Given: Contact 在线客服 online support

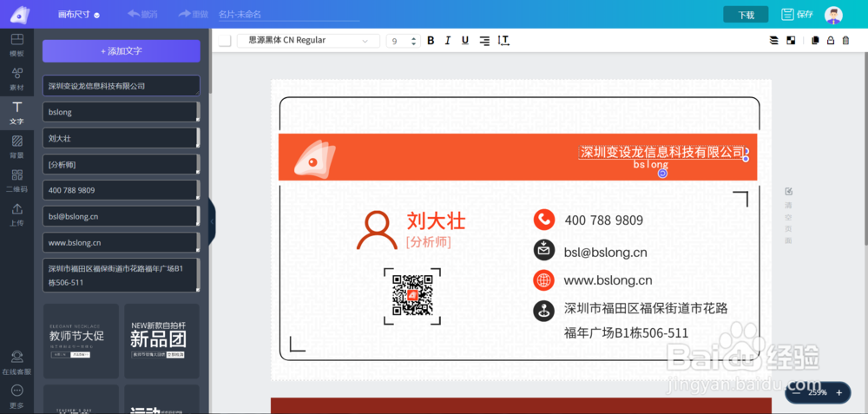Looking at the screenshot, I should coord(16,363).
